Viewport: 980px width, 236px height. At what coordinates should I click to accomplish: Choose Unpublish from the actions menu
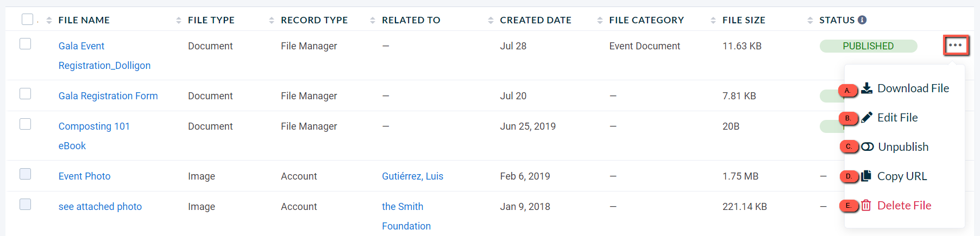903,146
